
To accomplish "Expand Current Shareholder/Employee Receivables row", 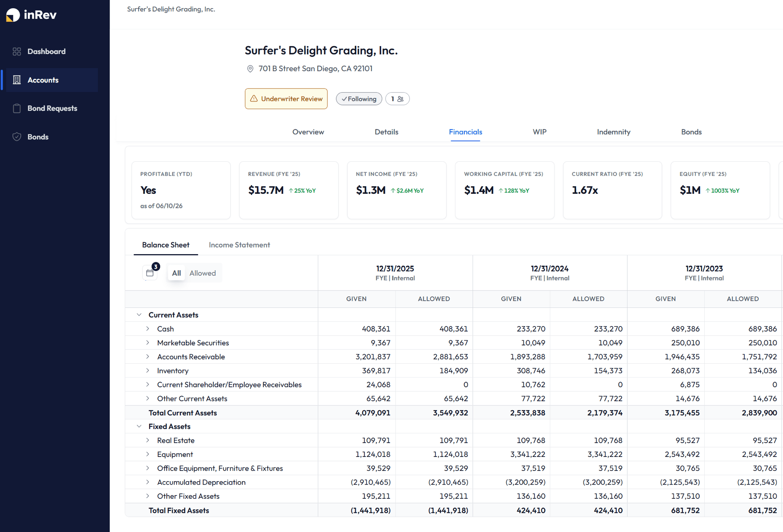I will point(148,384).
